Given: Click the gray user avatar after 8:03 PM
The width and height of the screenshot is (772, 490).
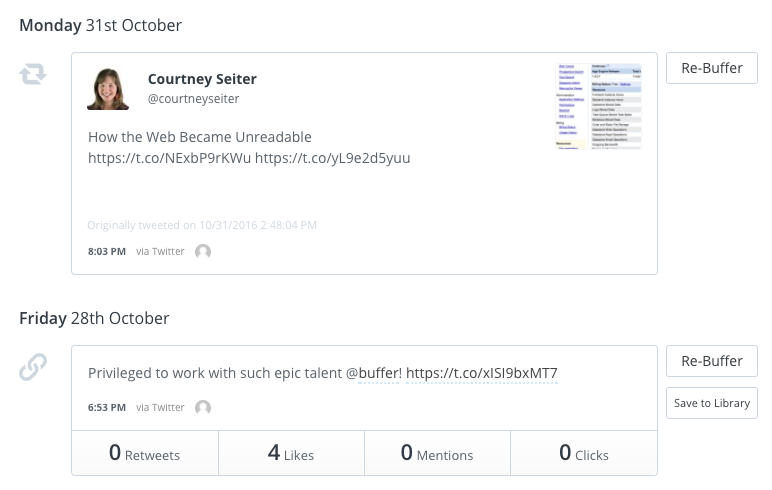Looking at the screenshot, I should coord(203,252).
